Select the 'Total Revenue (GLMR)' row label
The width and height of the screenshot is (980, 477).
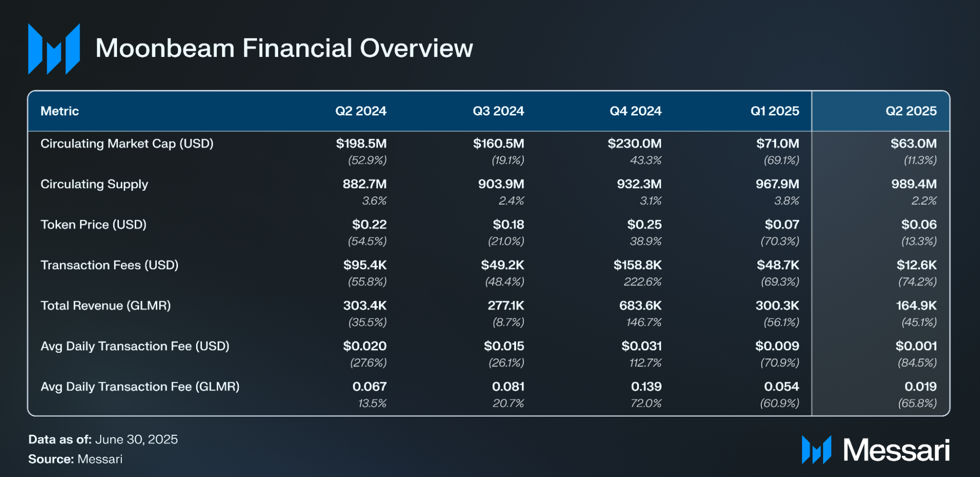click(x=106, y=306)
